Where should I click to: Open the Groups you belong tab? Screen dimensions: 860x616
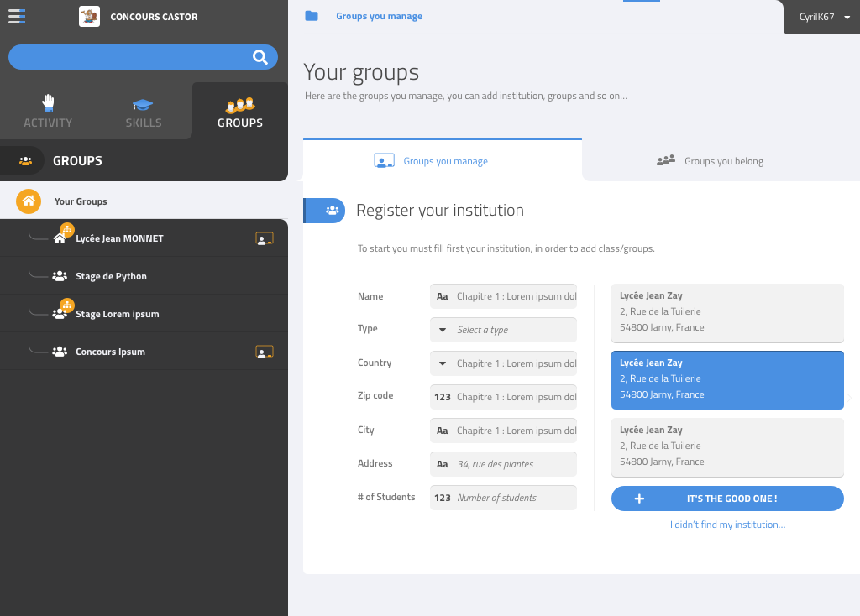click(721, 161)
